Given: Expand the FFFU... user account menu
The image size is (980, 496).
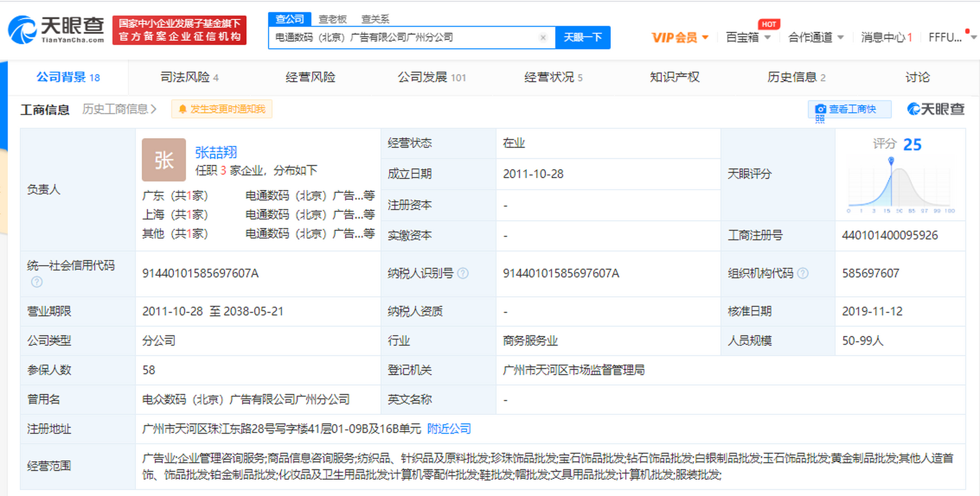Looking at the screenshot, I should point(952,38).
